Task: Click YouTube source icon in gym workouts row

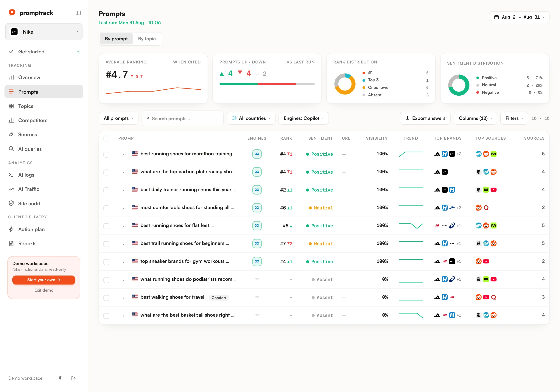Action: pos(486,262)
